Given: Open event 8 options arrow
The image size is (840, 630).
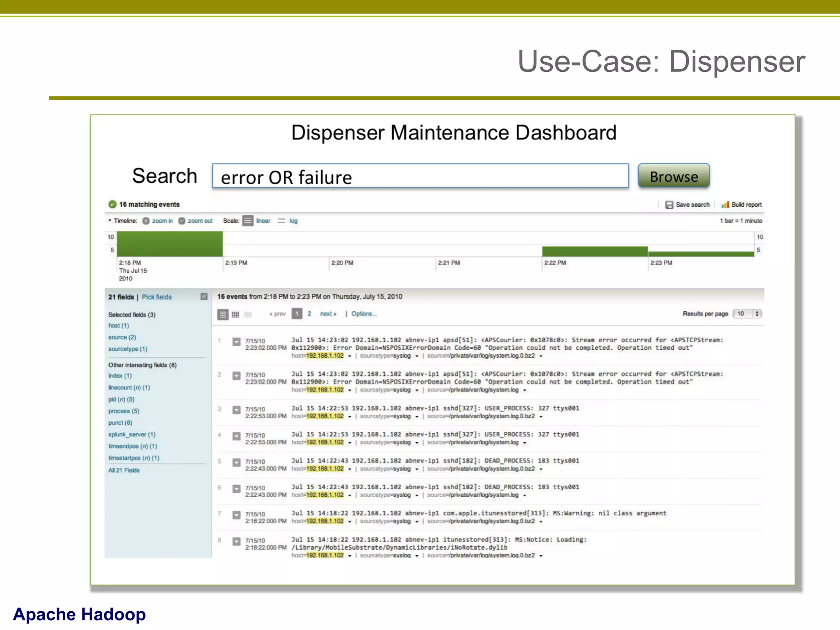Looking at the screenshot, I should [236, 541].
